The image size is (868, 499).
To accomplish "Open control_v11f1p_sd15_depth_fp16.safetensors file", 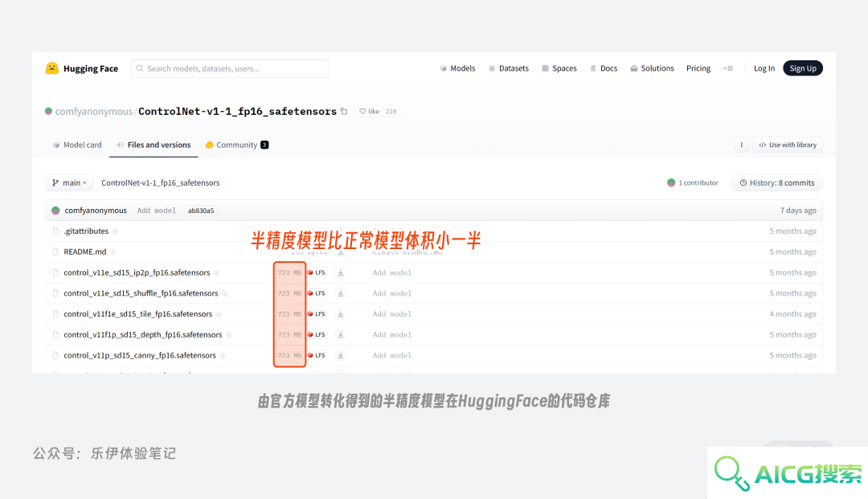I will click(x=143, y=335).
